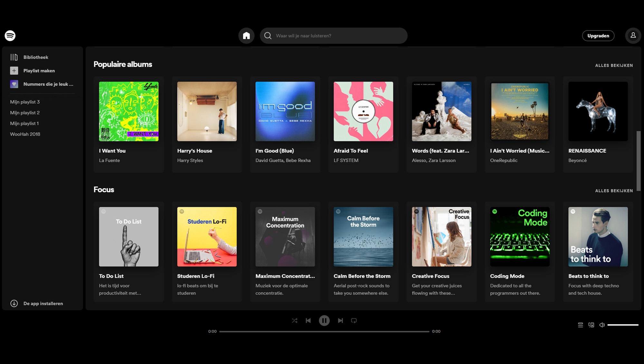The width and height of the screenshot is (644, 364).
Task: Click the search field 'Waar wil je naar luisteren?'
Action: [x=334, y=35]
